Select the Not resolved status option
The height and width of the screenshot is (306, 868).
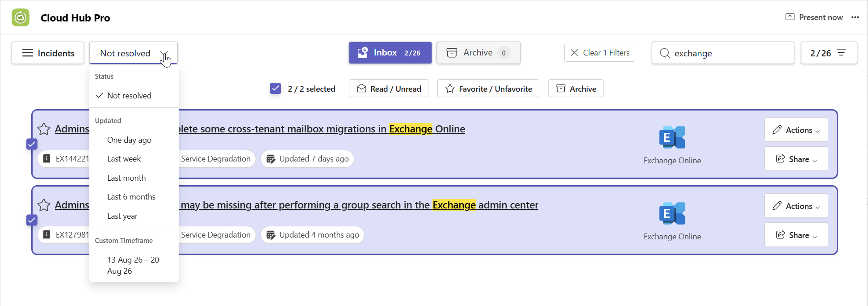coord(134,95)
